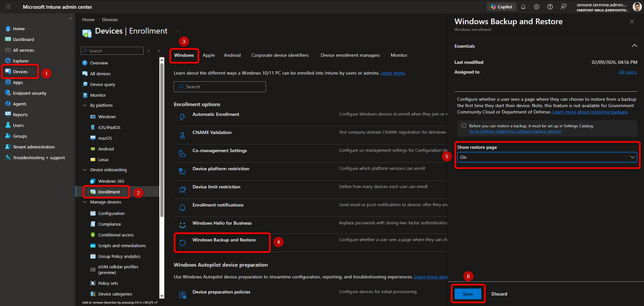Viewport: 644px width, 306px height.
Task: Open Show restore page dropdown
Action: (546, 157)
